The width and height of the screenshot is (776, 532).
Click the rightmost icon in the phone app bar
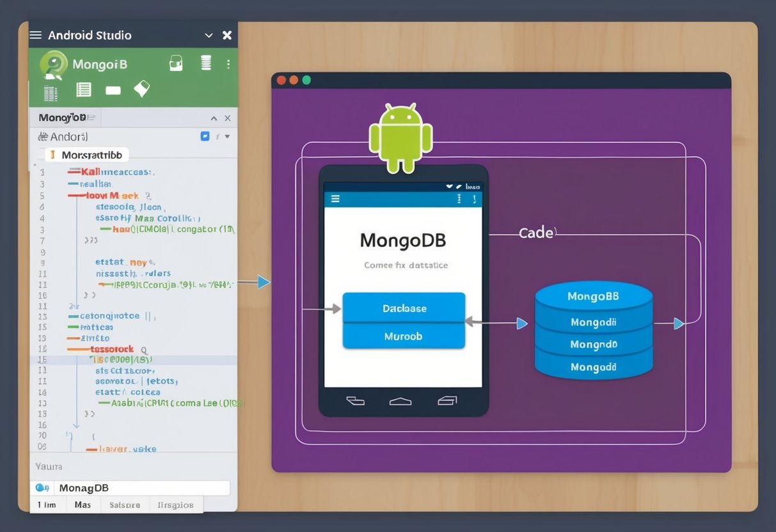[474, 199]
